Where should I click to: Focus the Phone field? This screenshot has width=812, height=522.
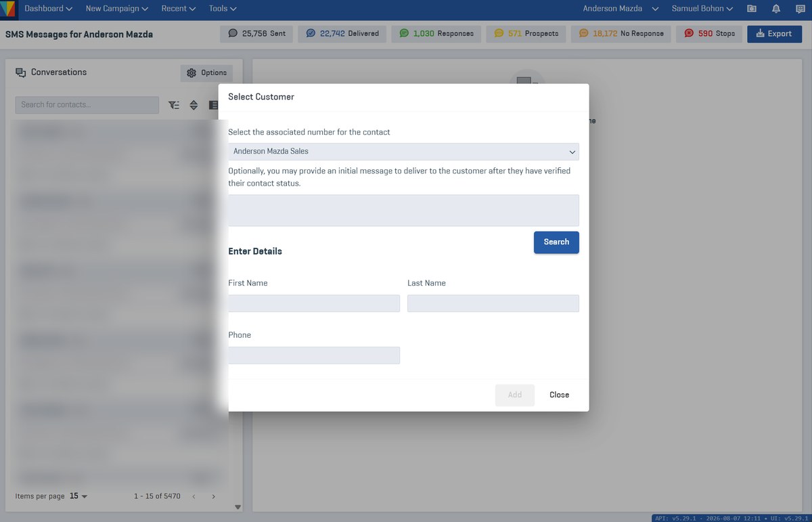[x=314, y=355]
